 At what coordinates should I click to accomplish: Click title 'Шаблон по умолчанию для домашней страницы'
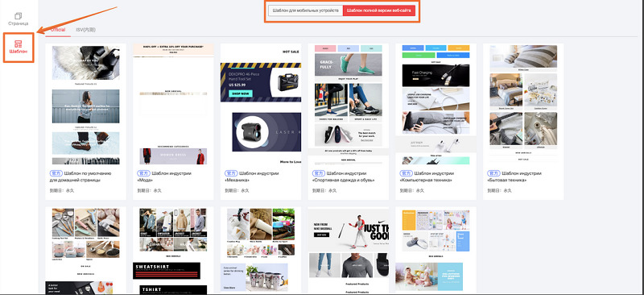click(81, 177)
